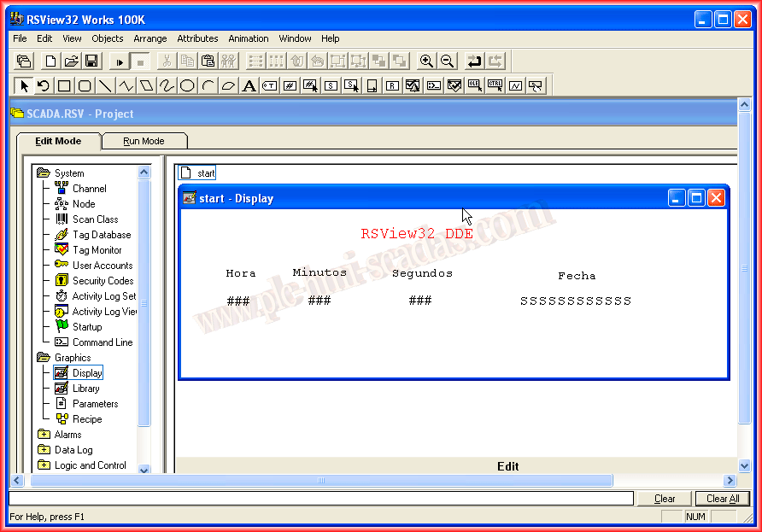The width and height of the screenshot is (762, 532).
Task: Click the Open file folder icon
Action: 72,61
